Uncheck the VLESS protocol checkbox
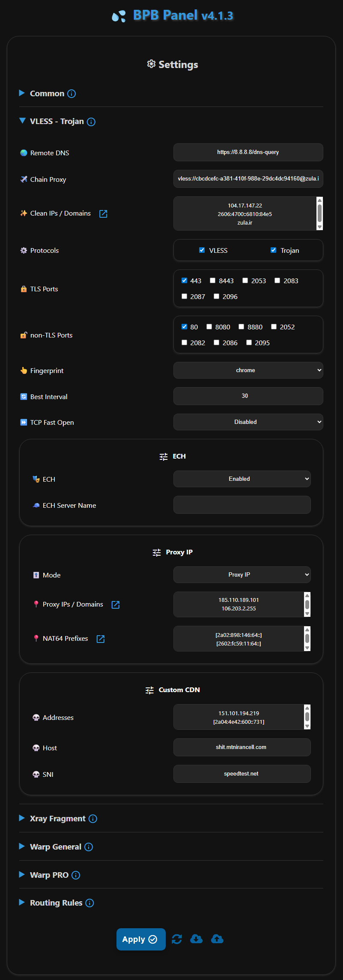Viewport: 343px width, 980px height. tap(202, 250)
